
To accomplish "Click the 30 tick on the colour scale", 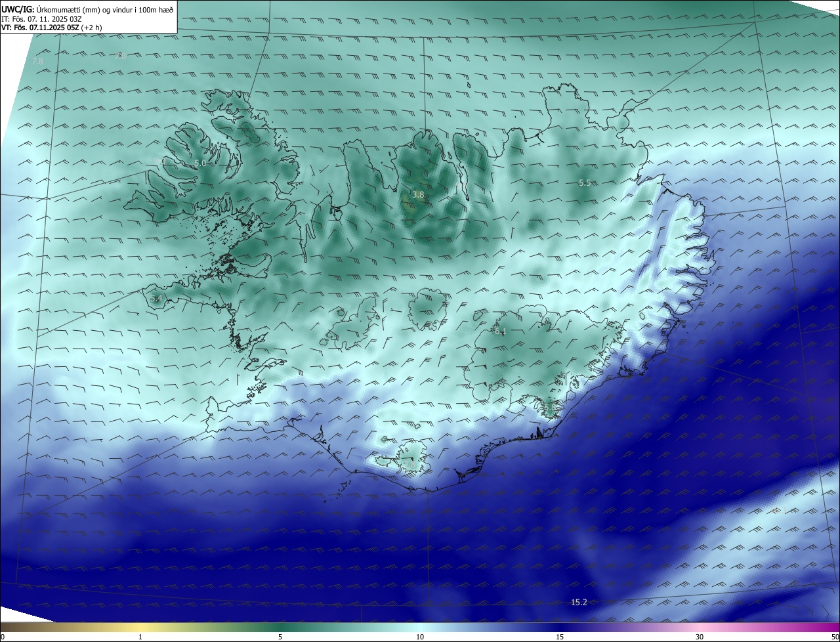I will click(700, 637).
